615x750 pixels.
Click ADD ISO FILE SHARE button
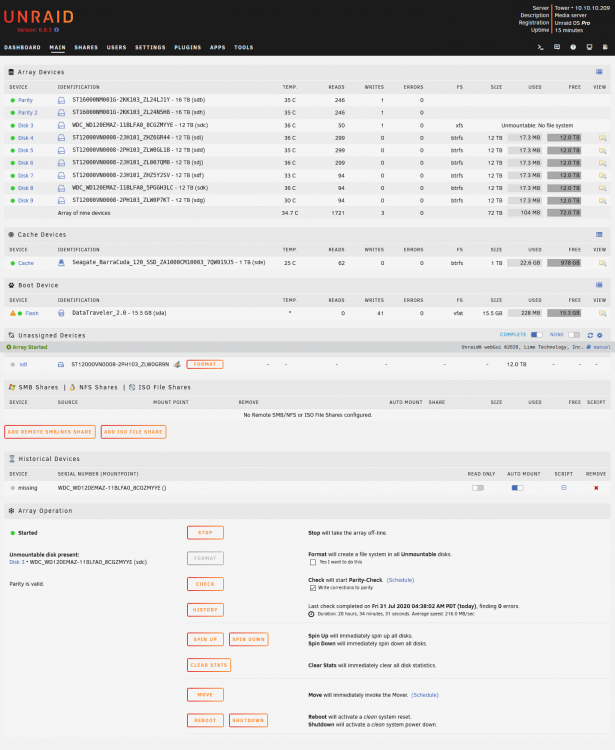coord(133,432)
